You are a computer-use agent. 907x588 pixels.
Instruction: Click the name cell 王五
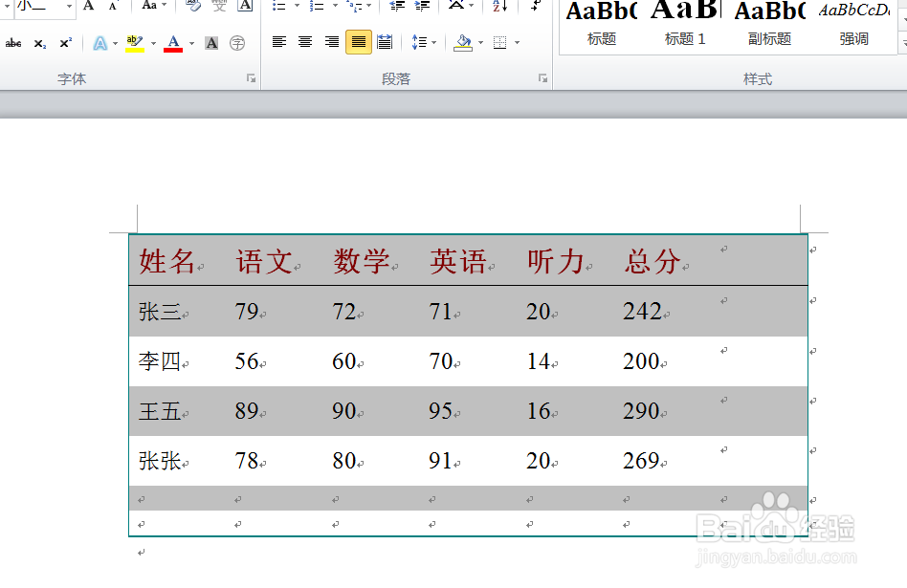click(160, 411)
